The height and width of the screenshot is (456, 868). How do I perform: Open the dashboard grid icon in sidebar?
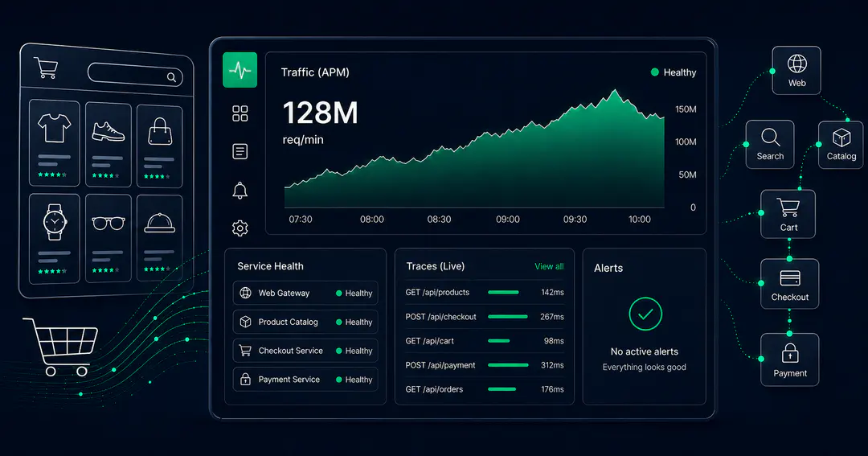(240, 113)
